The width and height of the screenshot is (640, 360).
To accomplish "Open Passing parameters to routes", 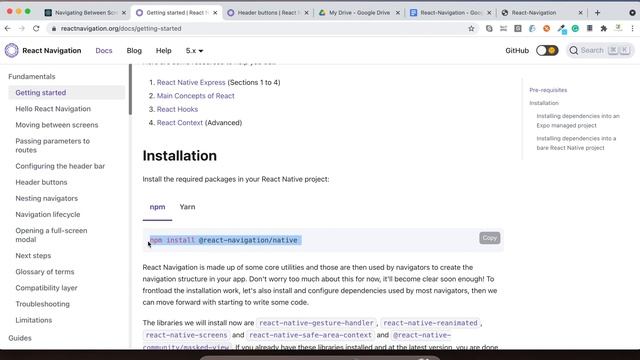I will [53, 146].
